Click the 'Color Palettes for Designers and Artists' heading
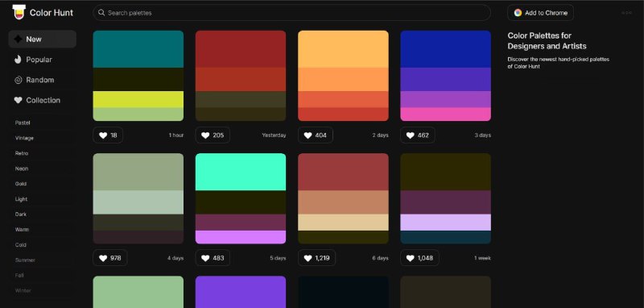The height and width of the screenshot is (308, 644). [x=547, y=40]
